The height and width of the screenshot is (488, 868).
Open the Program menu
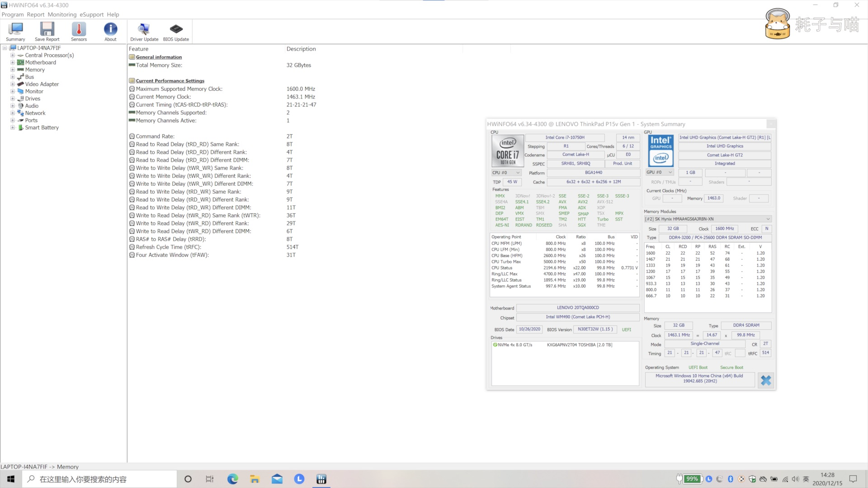click(13, 14)
